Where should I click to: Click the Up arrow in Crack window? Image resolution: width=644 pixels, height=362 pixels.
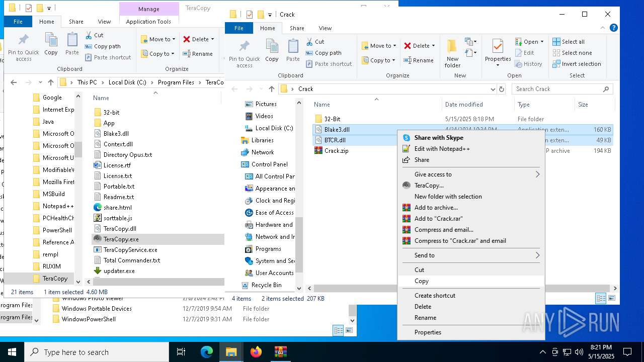point(272,89)
